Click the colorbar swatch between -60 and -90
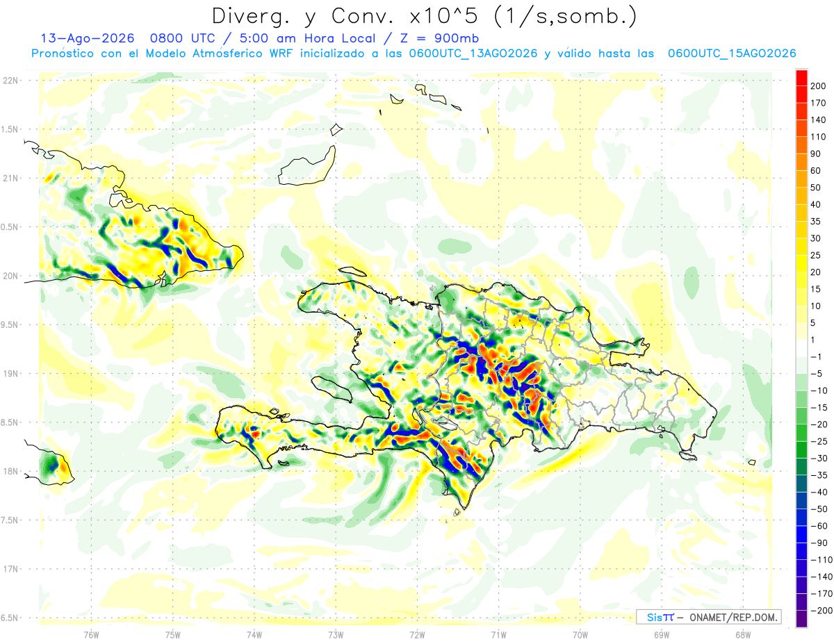834x644 pixels. coord(801,534)
